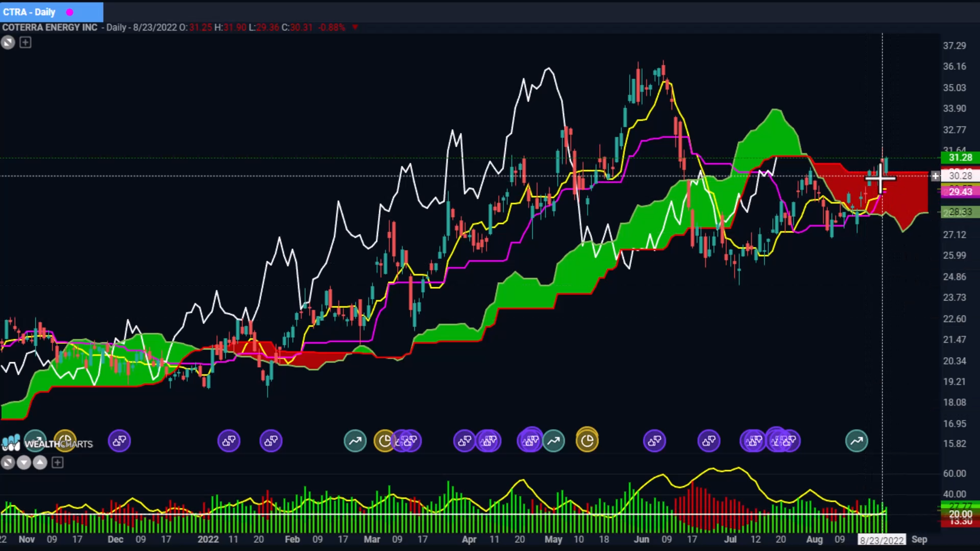Click the 37.29 price axis value
Screen dimensions: 980x551
click(954, 46)
